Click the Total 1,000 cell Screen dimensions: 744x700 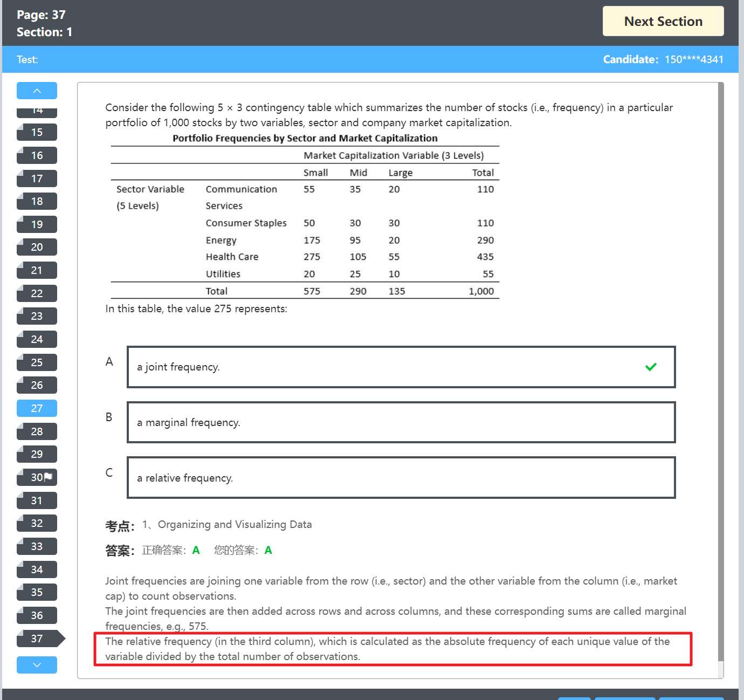click(x=481, y=291)
